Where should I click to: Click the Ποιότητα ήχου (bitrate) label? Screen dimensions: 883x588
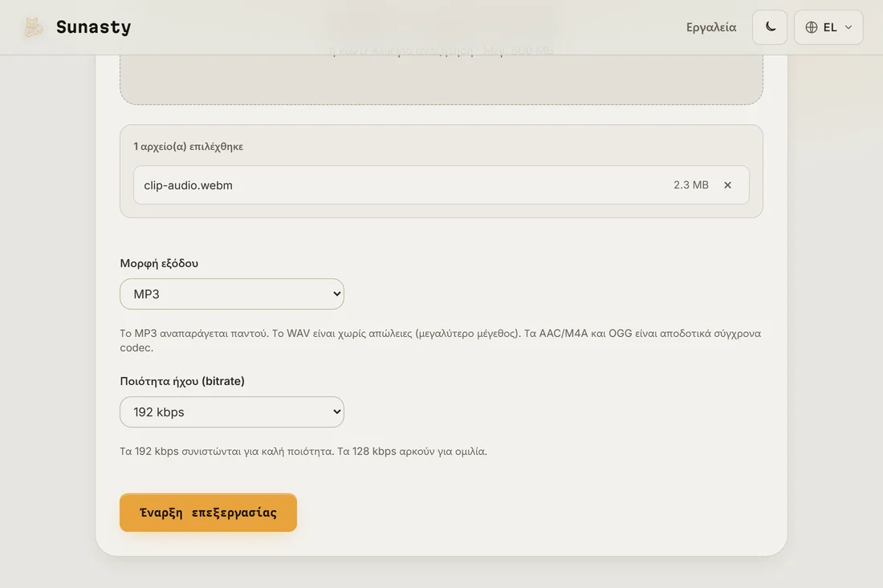pos(182,381)
